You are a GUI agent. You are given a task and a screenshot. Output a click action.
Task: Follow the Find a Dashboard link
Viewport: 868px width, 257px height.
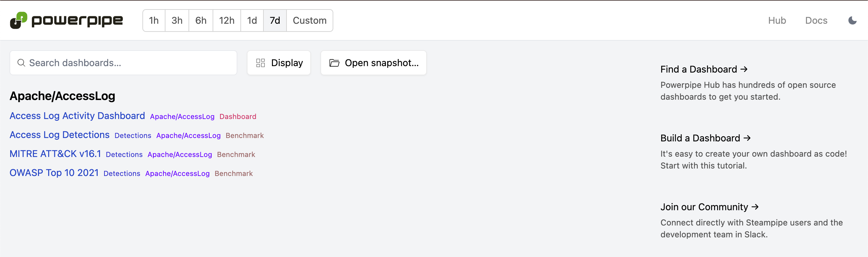click(x=704, y=70)
